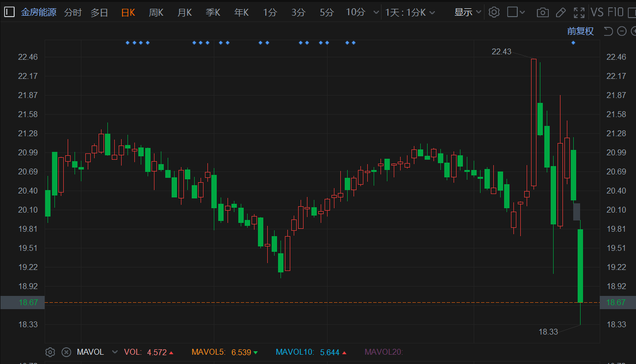
Task: Take a chart screenshot with camera icon
Action: pos(542,13)
